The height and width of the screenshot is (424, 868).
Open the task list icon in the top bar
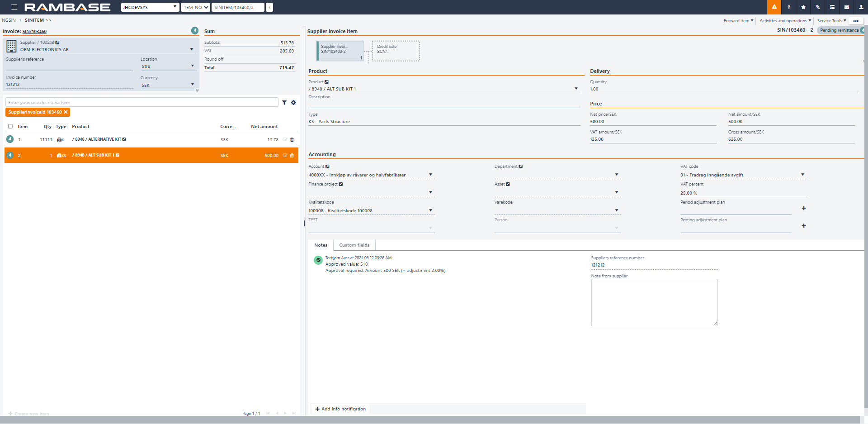tap(832, 7)
